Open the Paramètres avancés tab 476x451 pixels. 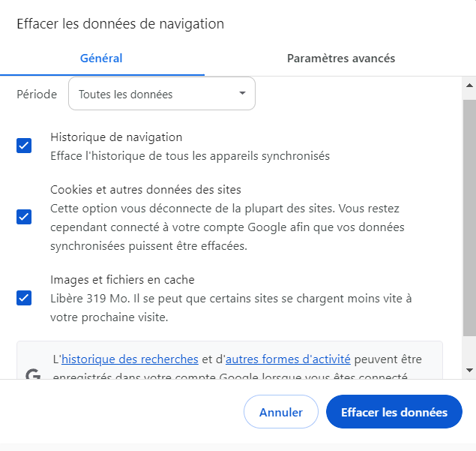[341, 59]
